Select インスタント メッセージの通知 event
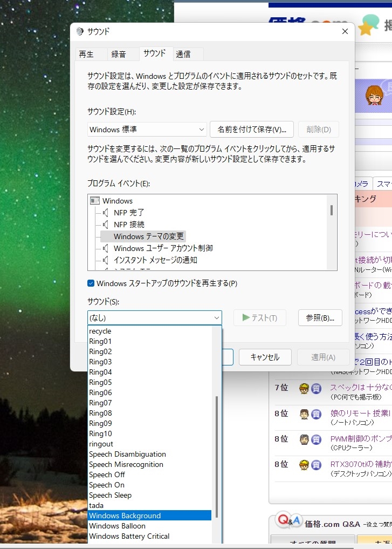 coord(155,260)
